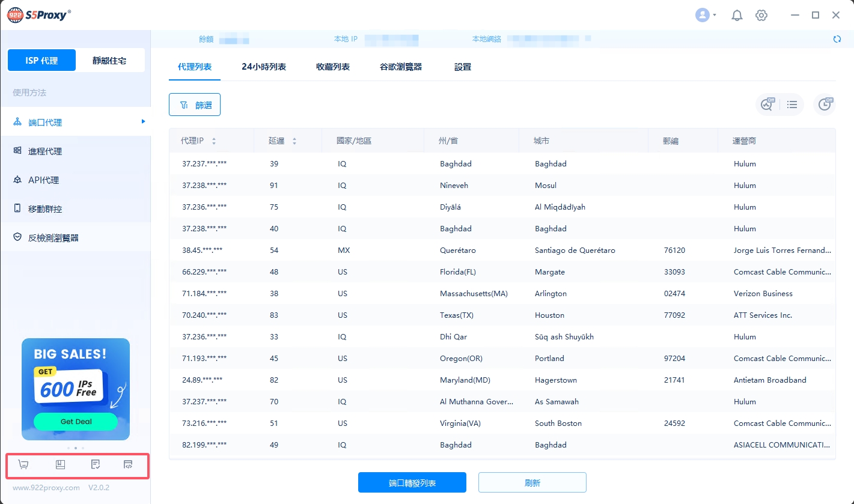Switch to the 24小時列表 tab
The image size is (854, 504).
264,67
